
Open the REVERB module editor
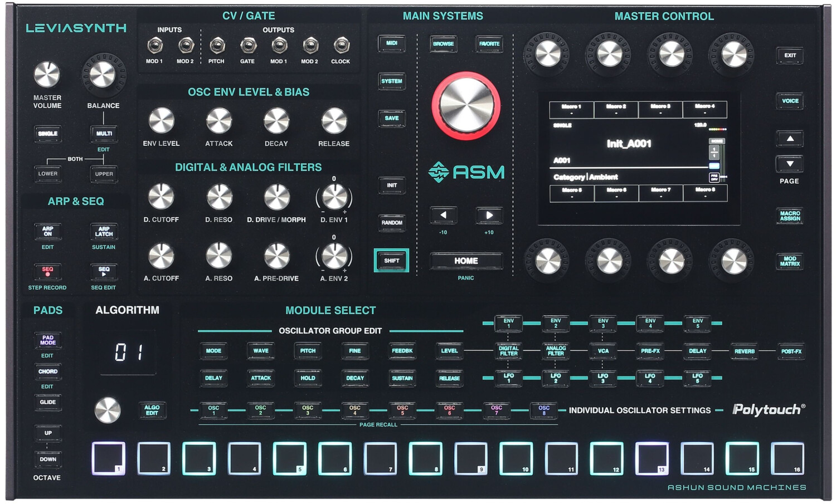tap(743, 351)
